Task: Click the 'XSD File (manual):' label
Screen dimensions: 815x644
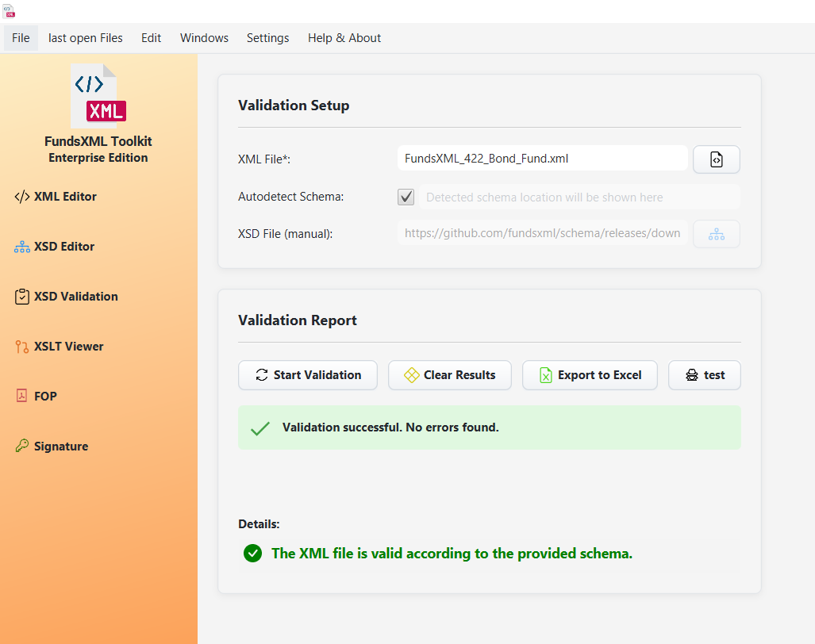Action: click(x=286, y=234)
